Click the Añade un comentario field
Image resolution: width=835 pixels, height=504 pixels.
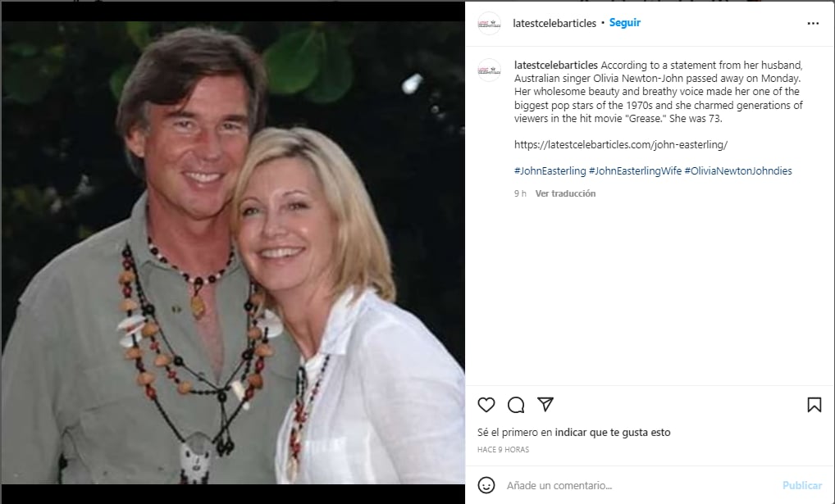click(558, 484)
